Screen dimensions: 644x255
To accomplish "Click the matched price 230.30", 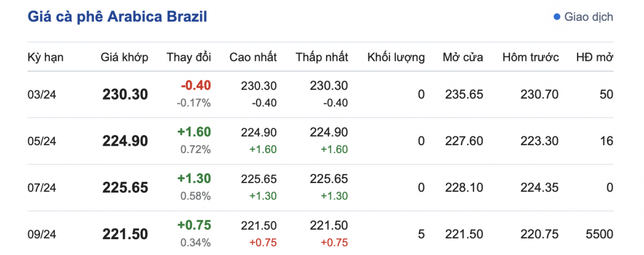I will [125, 95].
